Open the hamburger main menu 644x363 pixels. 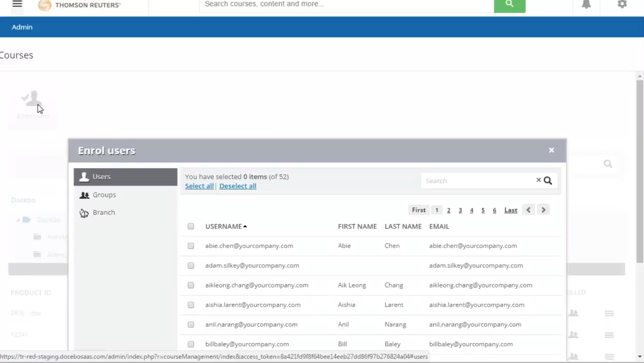17,4
